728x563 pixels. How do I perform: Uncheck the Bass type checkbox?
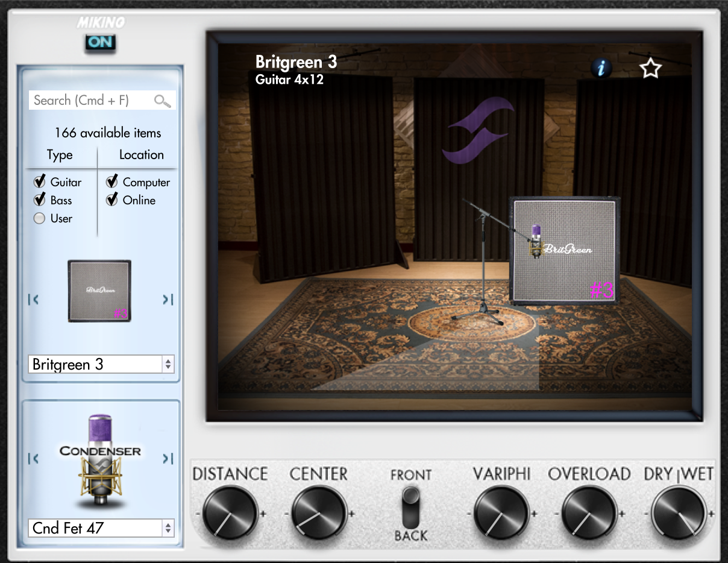point(40,200)
